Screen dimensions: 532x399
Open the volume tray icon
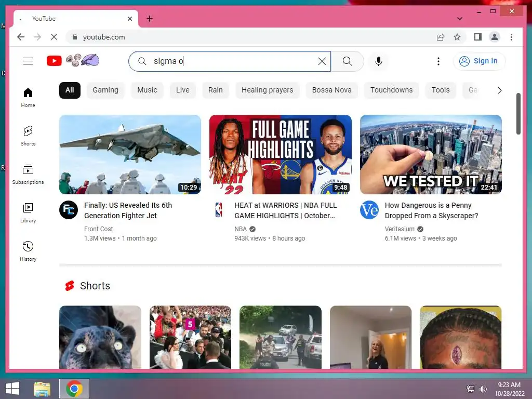[x=483, y=389]
